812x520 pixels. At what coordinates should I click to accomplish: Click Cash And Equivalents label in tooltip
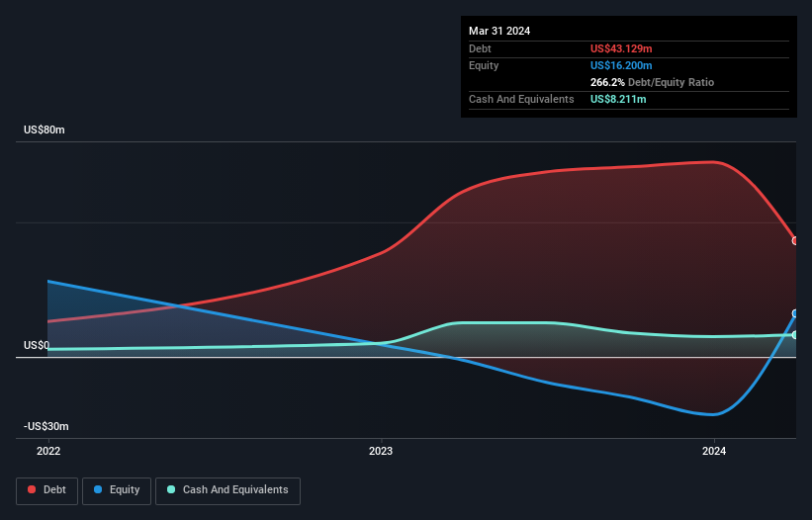pyautogui.click(x=521, y=99)
